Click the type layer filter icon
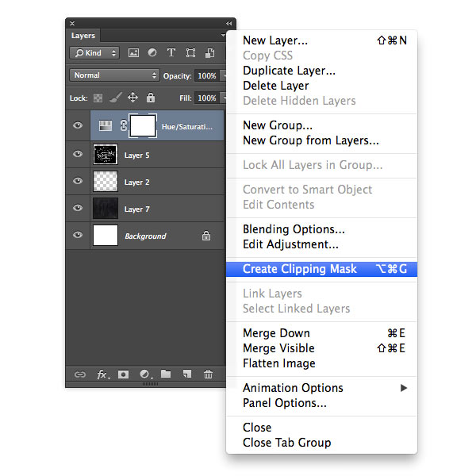This screenshot has width=476, height=476. [171, 53]
